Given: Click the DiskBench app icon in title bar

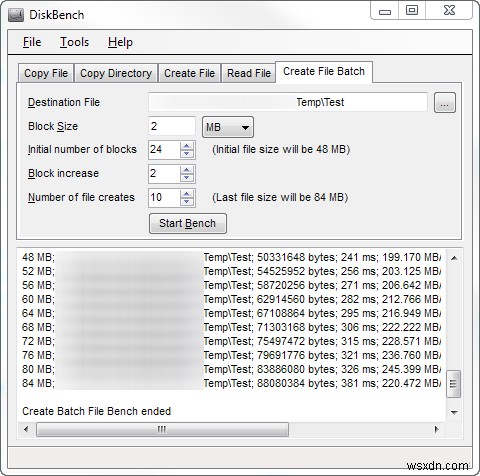Looking at the screenshot, I should pos(16,15).
